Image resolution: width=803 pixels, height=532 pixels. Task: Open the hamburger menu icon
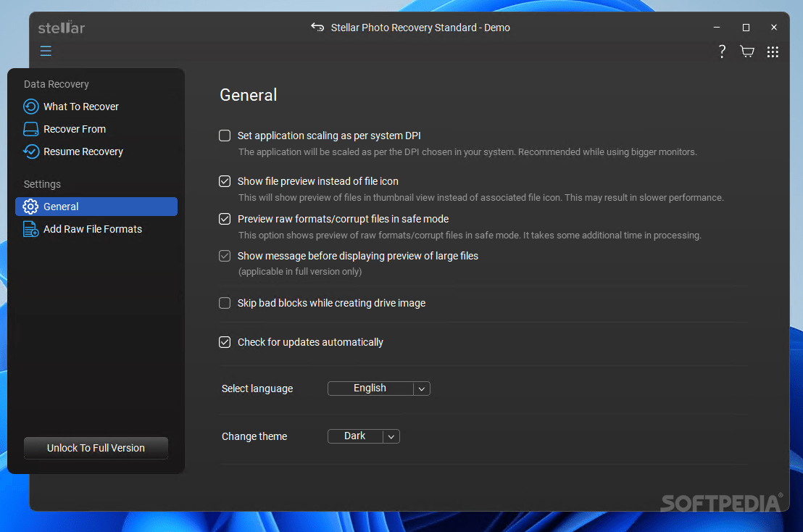[46, 51]
